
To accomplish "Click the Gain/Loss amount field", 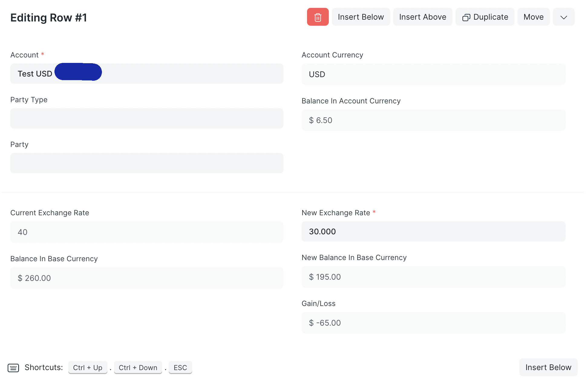I will 433,323.
